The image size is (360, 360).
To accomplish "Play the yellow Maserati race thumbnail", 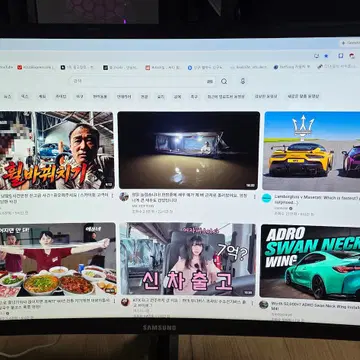I will point(312,151).
